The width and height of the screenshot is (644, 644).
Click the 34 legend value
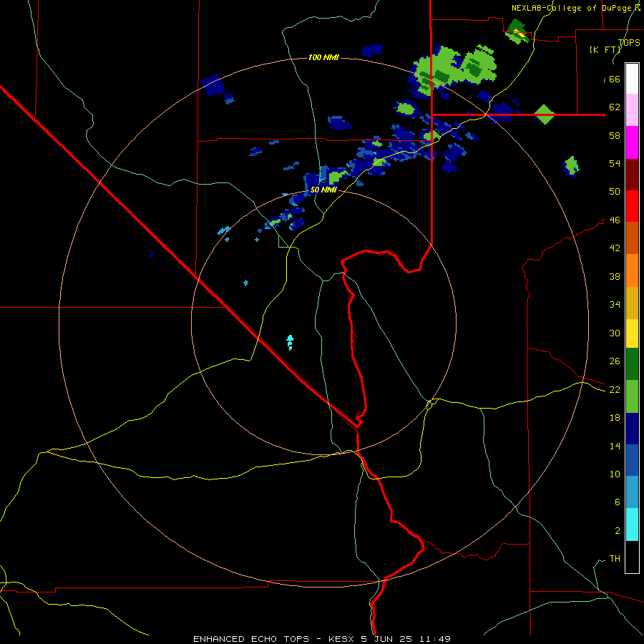point(615,304)
